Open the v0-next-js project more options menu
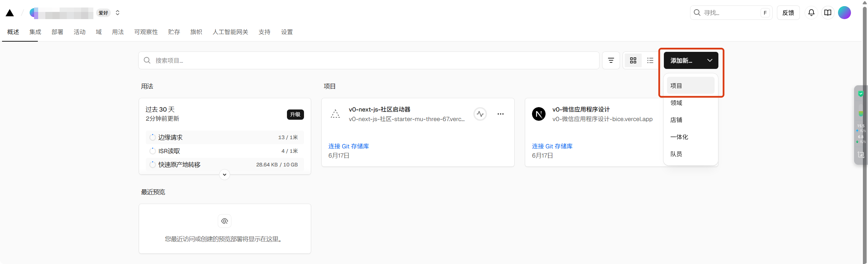The image size is (868, 264). tap(500, 114)
